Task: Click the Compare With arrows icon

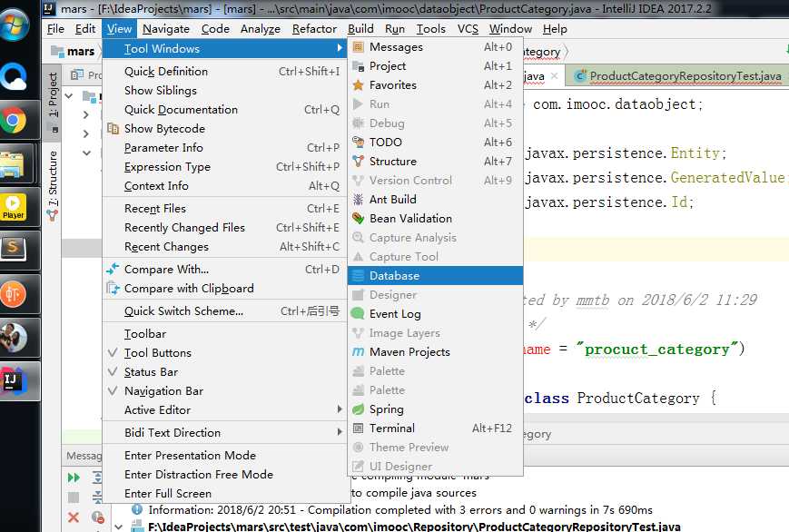Action: [x=113, y=270]
